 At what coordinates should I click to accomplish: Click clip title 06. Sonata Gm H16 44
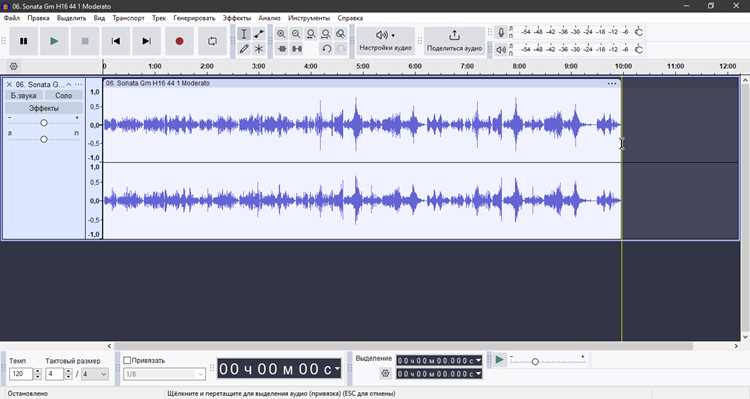(157, 83)
